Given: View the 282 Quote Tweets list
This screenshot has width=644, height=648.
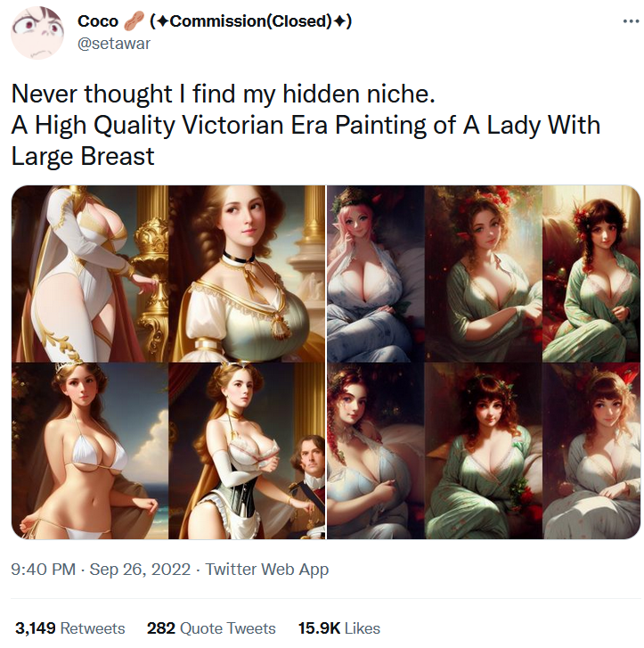Looking at the screenshot, I should click(x=211, y=628).
